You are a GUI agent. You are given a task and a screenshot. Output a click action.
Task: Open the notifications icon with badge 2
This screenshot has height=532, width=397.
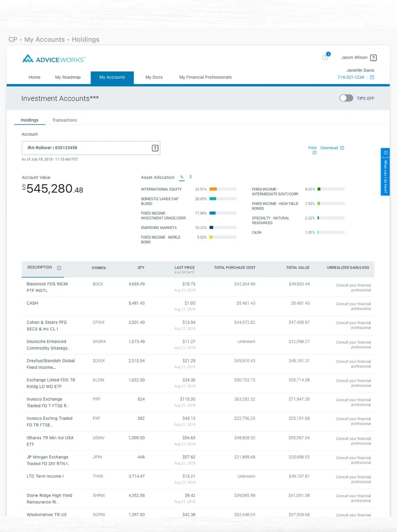click(x=326, y=56)
